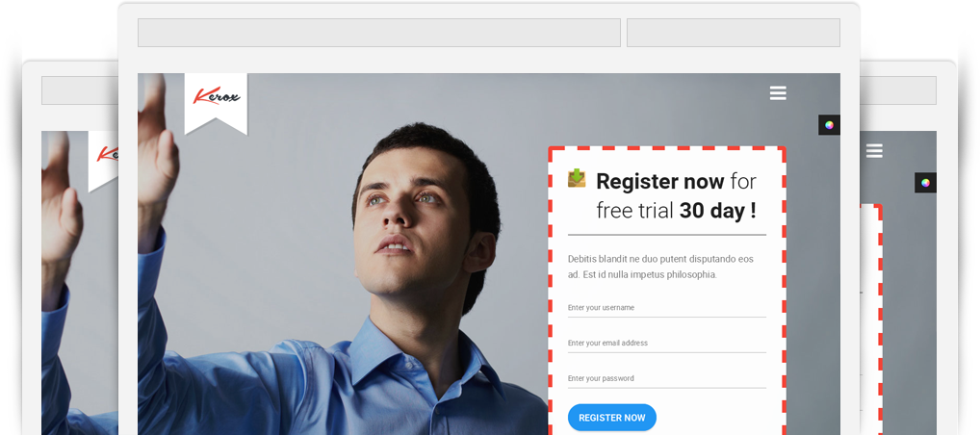
Task: Focus the "Enter your email address" field
Action: [x=667, y=344]
